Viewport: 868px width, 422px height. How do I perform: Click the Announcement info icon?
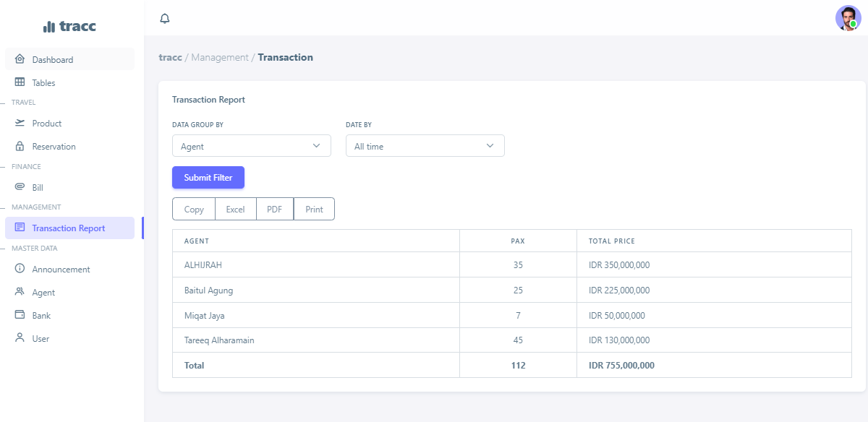coord(20,269)
